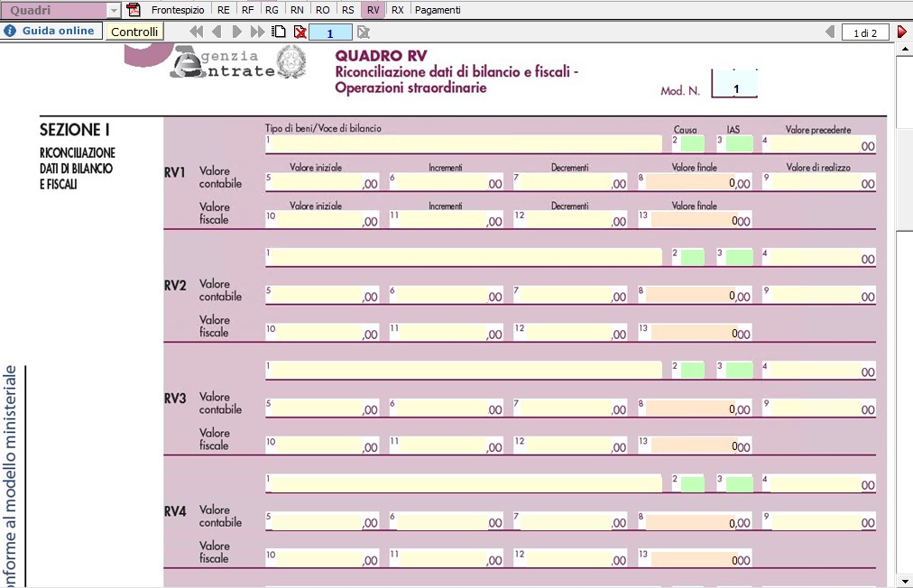Screen dimensions: 913x588
Task: Click RV1 Valore contabile Decrementi field
Action: (x=571, y=181)
